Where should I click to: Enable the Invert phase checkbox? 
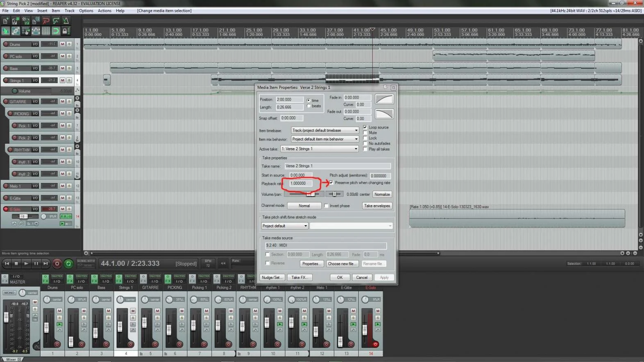pyautogui.click(x=327, y=206)
